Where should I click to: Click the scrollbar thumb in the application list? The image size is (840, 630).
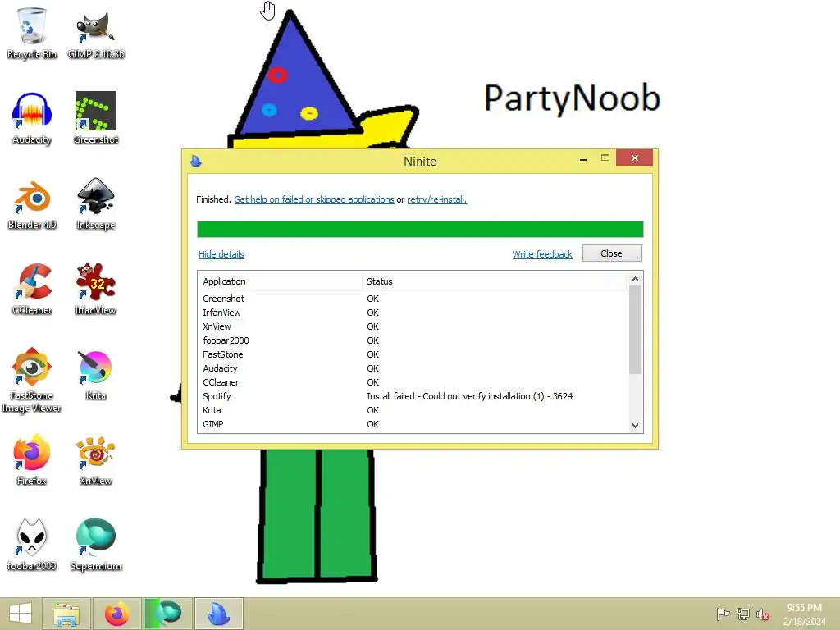click(636, 330)
